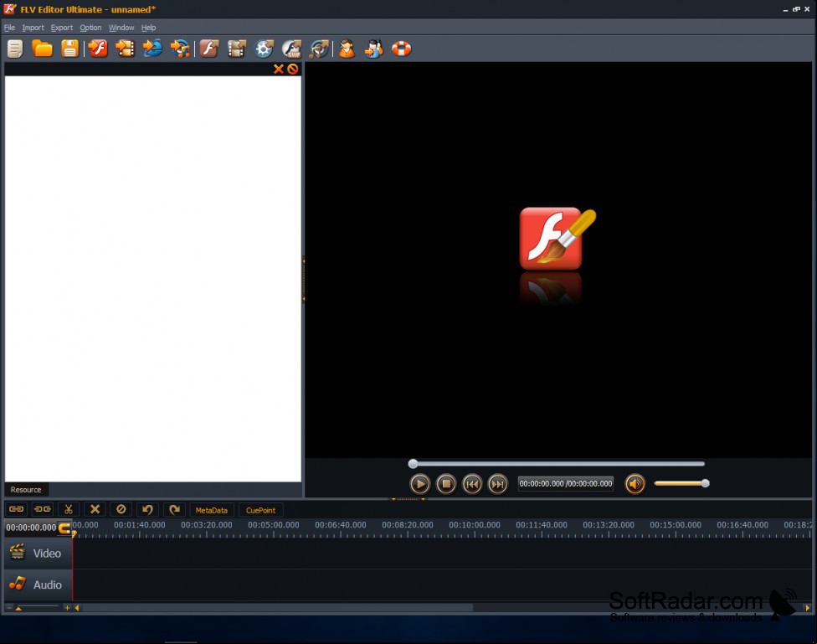
Task: Open export settings with the gear icon
Action: [265, 49]
